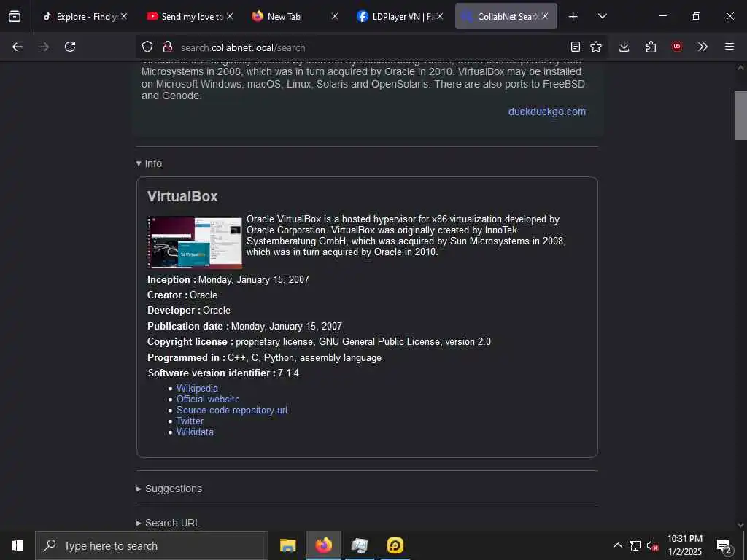
Task: Click the VirtualBox infobox heading
Action: (182, 196)
